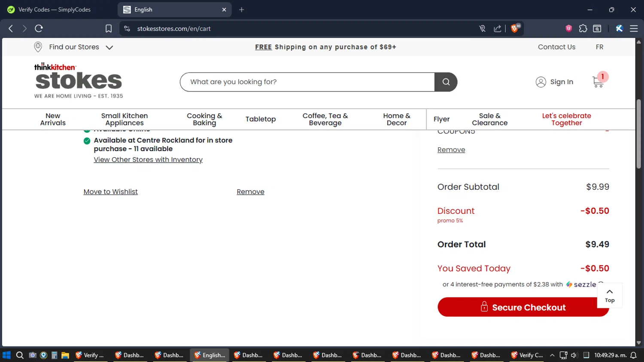Open the pink shield extension icon
The width and height of the screenshot is (644, 362).
point(569,28)
